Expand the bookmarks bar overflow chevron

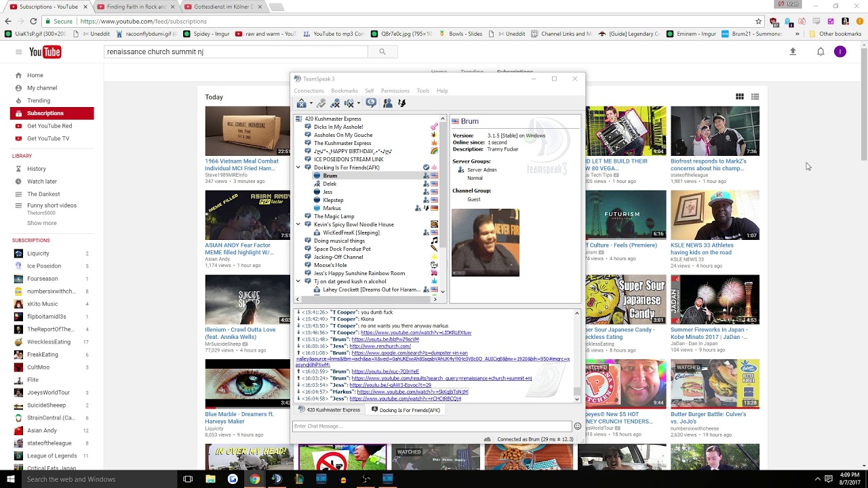(x=797, y=34)
